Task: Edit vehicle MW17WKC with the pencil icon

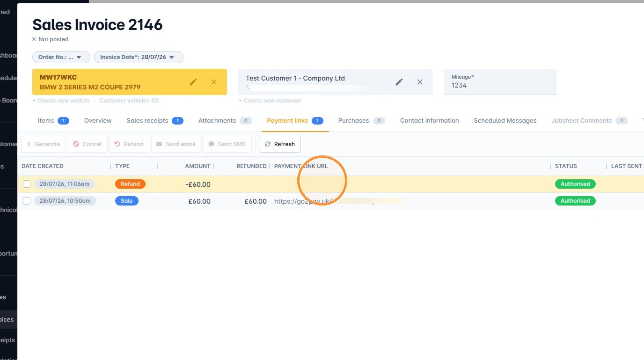Action: (x=193, y=82)
